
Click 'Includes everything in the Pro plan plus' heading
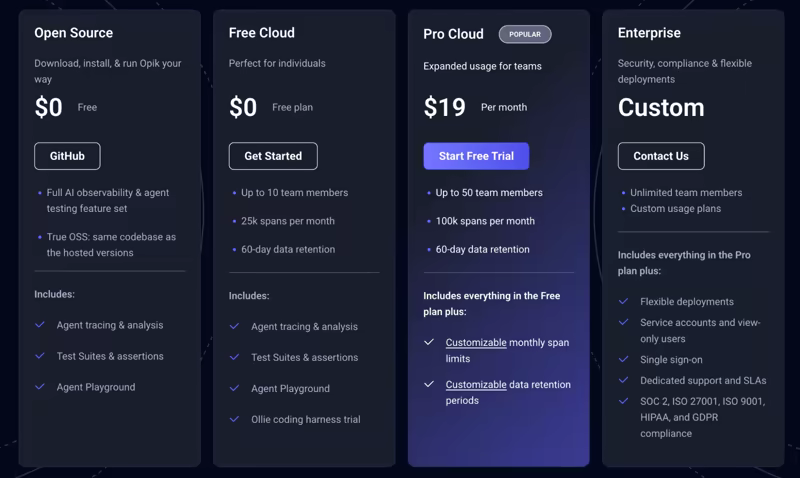(684, 263)
